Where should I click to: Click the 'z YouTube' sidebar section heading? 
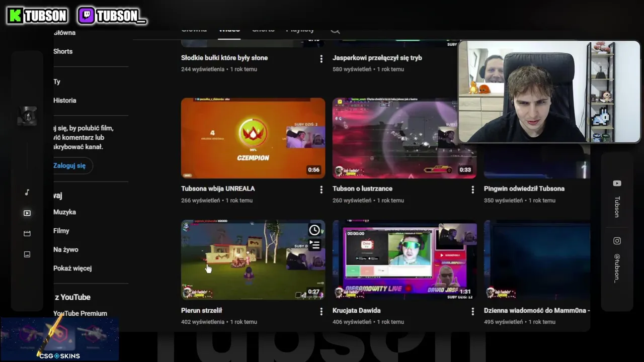pyautogui.click(x=73, y=297)
